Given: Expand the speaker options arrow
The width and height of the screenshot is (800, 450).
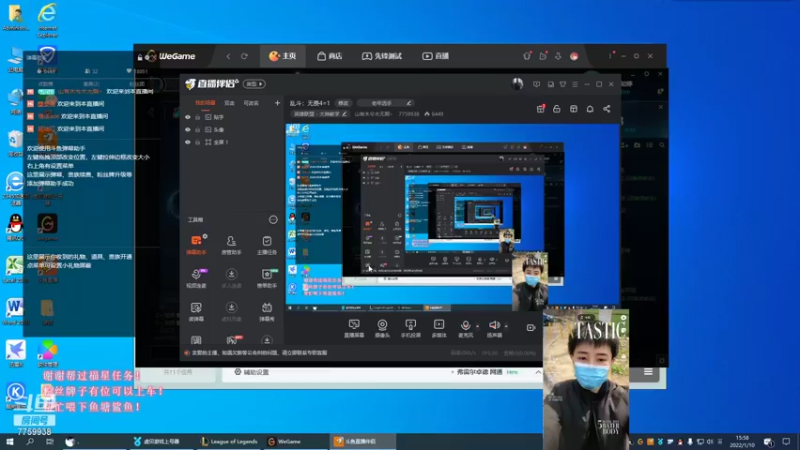Looking at the screenshot, I should pos(506,326).
